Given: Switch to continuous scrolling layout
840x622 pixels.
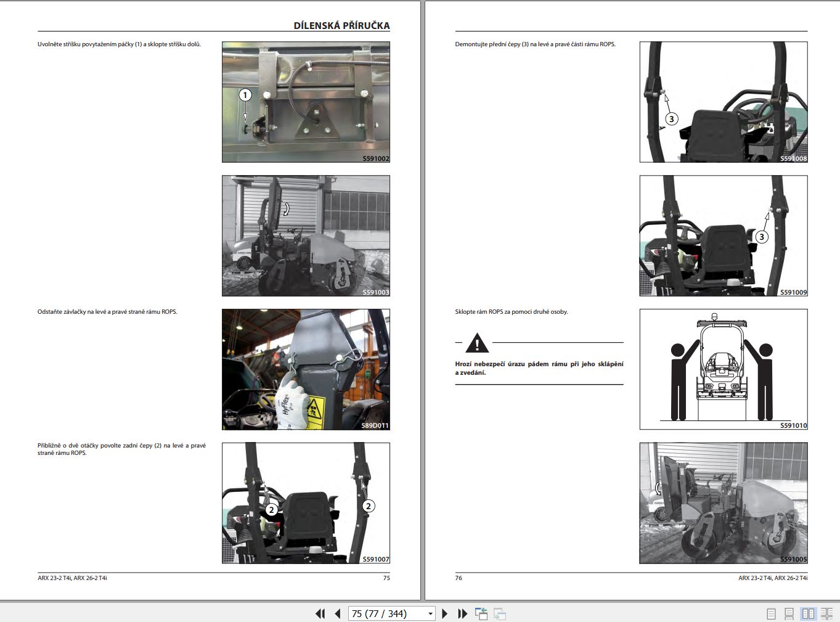Looking at the screenshot, I should pos(789,613).
